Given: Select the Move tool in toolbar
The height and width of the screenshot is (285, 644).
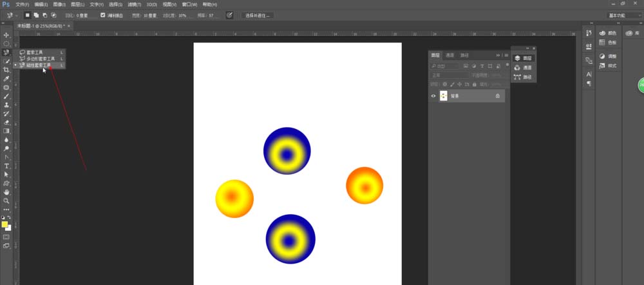Looking at the screenshot, I should coord(6,35).
